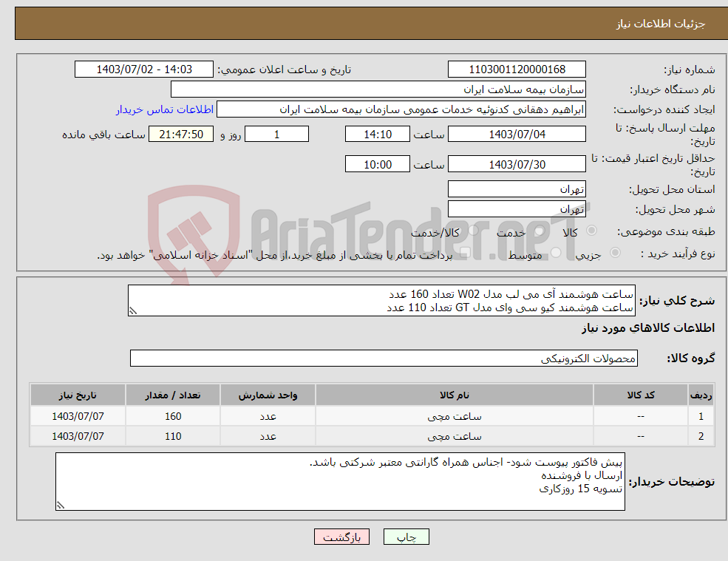This screenshot has height=561, width=728.
Task: Click the تاریخ نیاز column header
Action: click(78, 395)
